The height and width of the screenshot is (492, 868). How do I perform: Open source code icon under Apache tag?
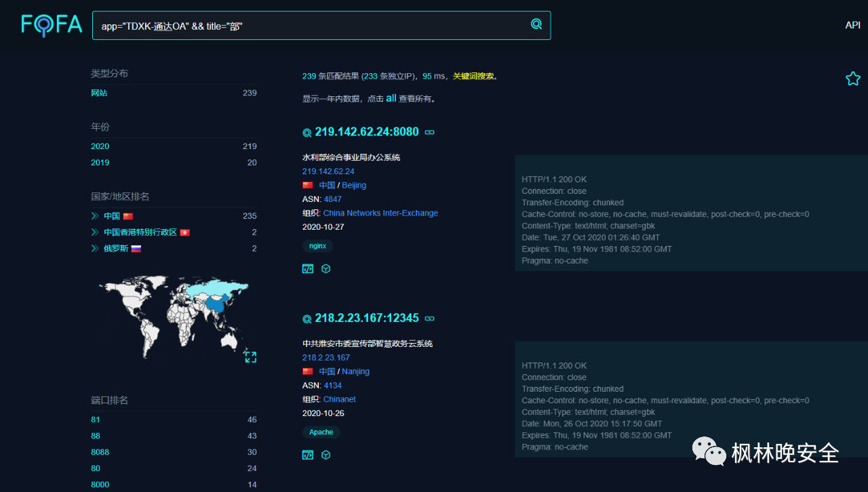coord(308,455)
